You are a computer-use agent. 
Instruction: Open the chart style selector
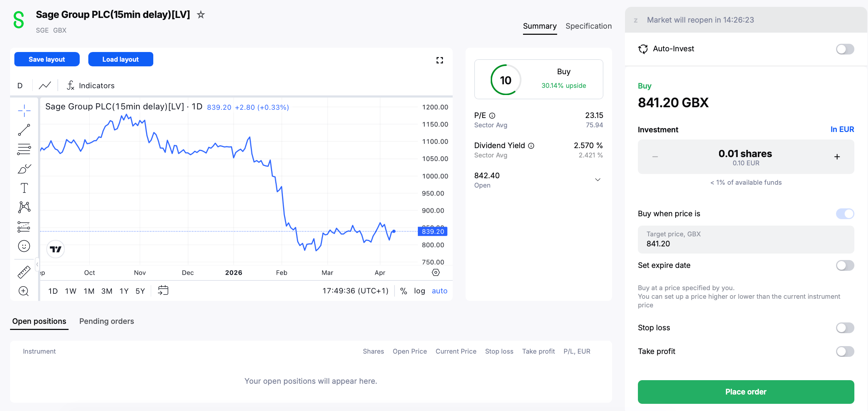(x=45, y=86)
